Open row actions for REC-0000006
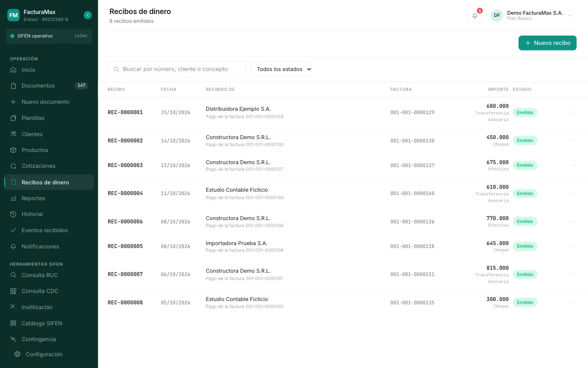Screen dimensions: 588x368 [x=573, y=222]
